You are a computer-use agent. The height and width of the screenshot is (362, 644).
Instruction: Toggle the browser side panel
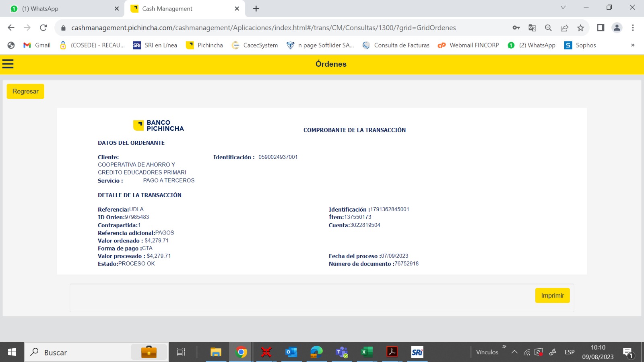click(x=601, y=28)
